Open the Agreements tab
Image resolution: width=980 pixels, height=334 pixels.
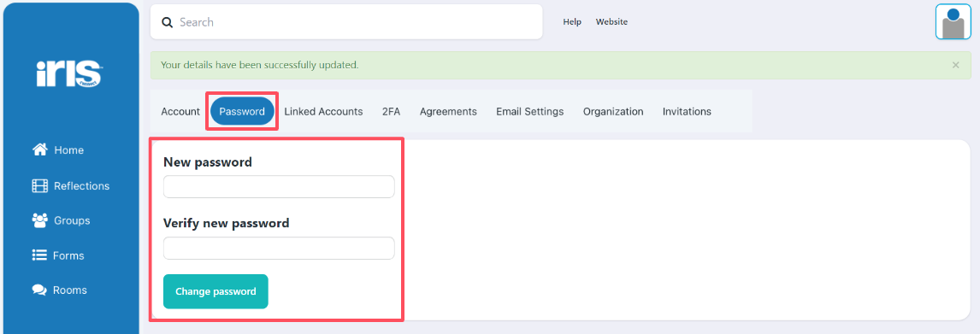pos(448,111)
